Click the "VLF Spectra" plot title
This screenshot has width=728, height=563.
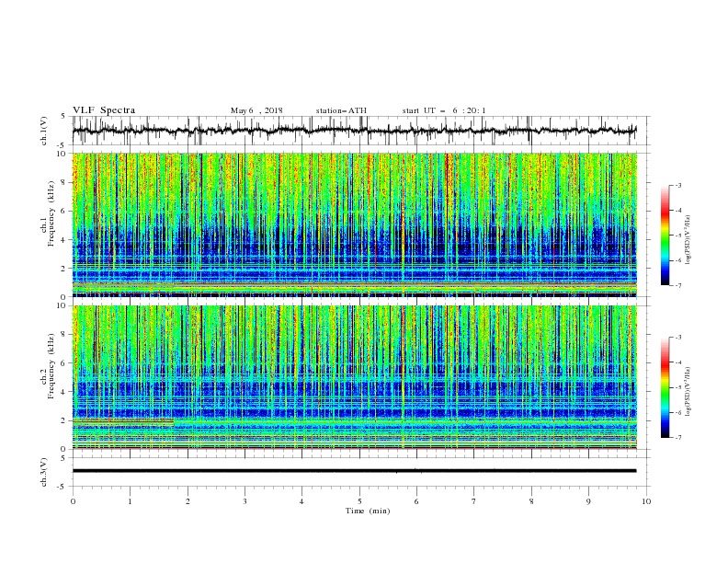pyautogui.click(x=104, y=110)
